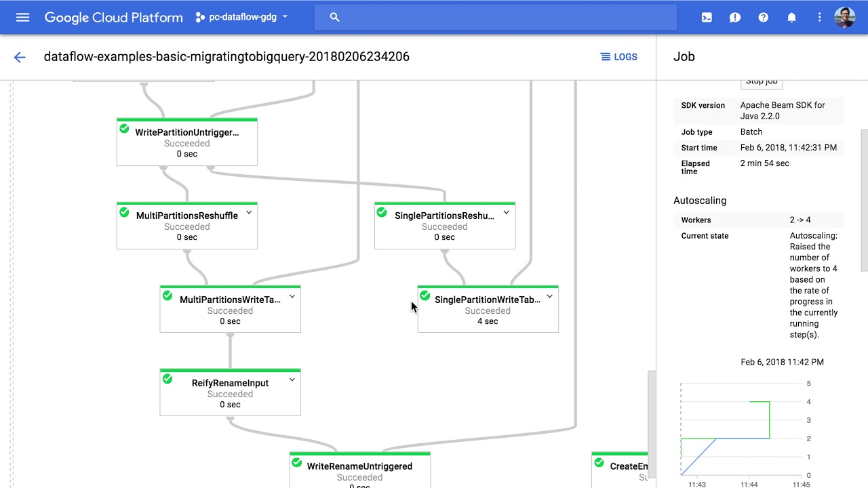
Task: Click the green check on SinglePartitionWriteTables
Action: tap(425, 296)
